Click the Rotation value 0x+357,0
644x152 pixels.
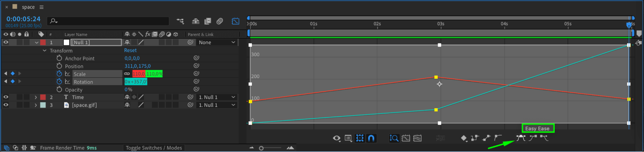coord(136,82)
